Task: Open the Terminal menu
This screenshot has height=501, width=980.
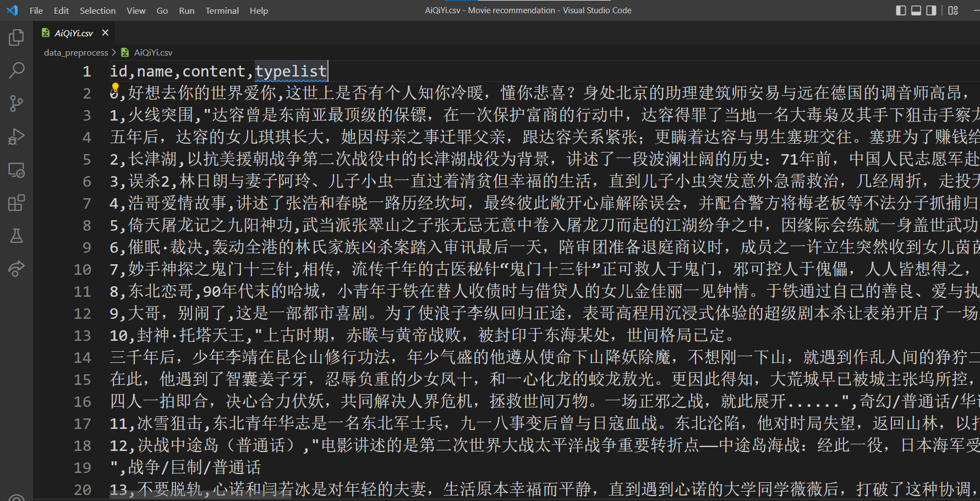Action: coord(222,10)
